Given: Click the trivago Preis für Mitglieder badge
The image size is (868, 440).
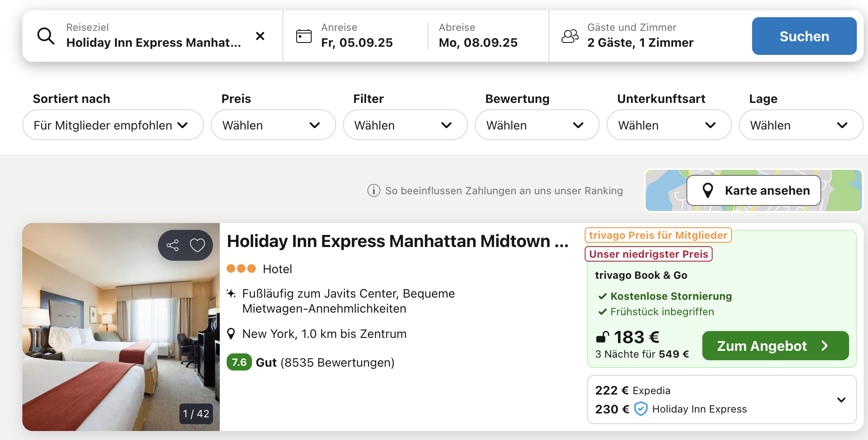Looking at the screenshot, I should (658, 235).
